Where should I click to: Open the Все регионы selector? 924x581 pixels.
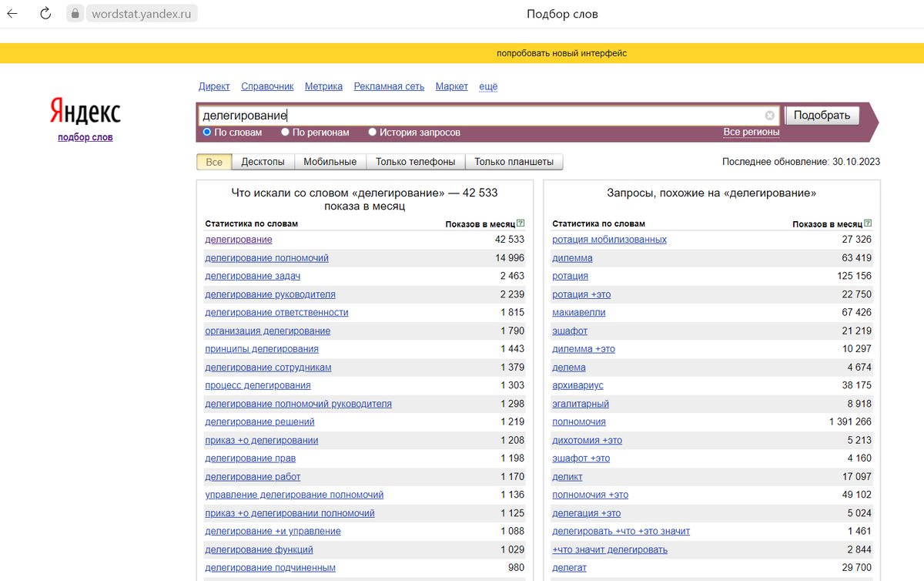click(752, 132)
